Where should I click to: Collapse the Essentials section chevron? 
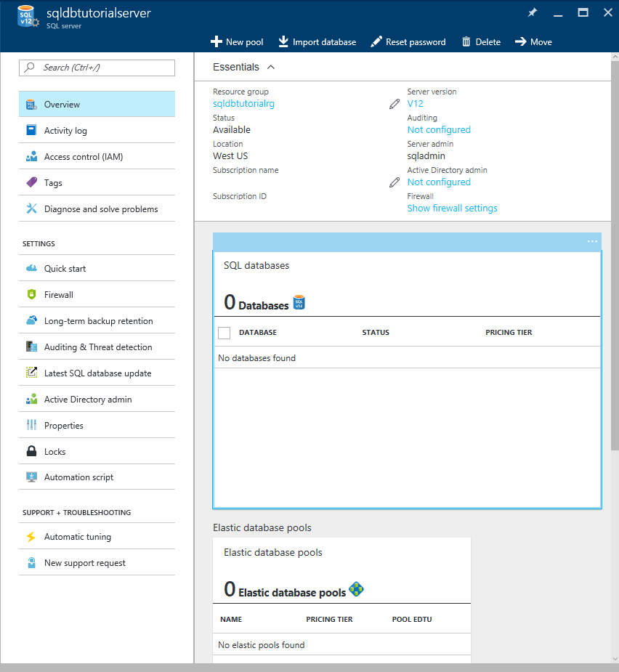[270, 68]
